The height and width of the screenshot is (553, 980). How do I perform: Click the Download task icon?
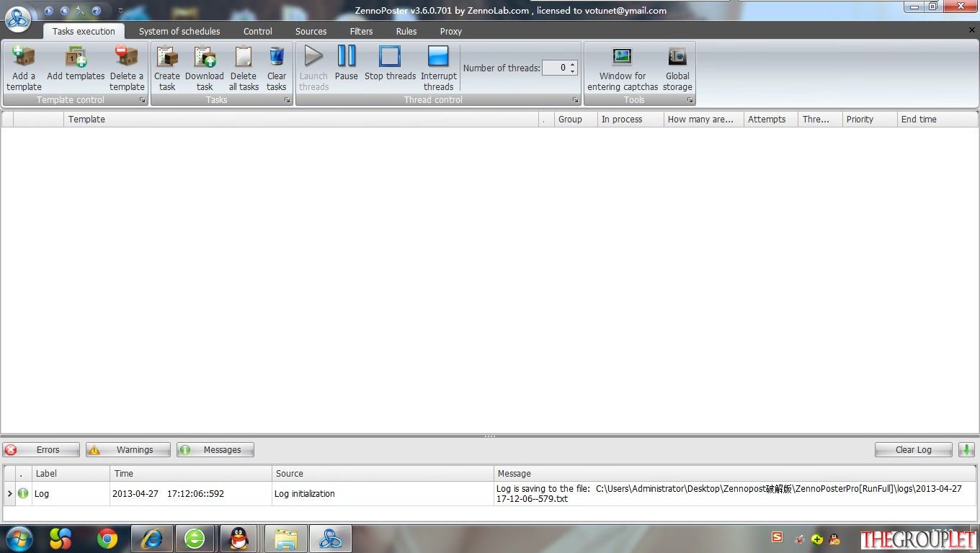pyautogui.click(x=205, y=57)
